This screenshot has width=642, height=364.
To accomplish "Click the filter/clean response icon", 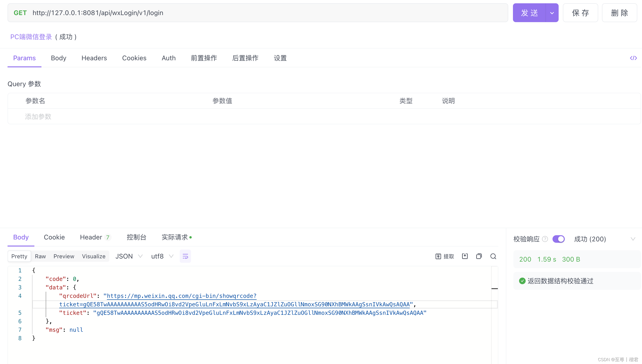I will [x=185, y=256].
